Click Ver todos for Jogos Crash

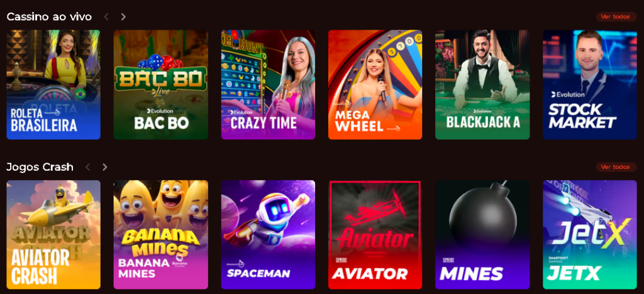pyautogui.click(x=616, y=167)
